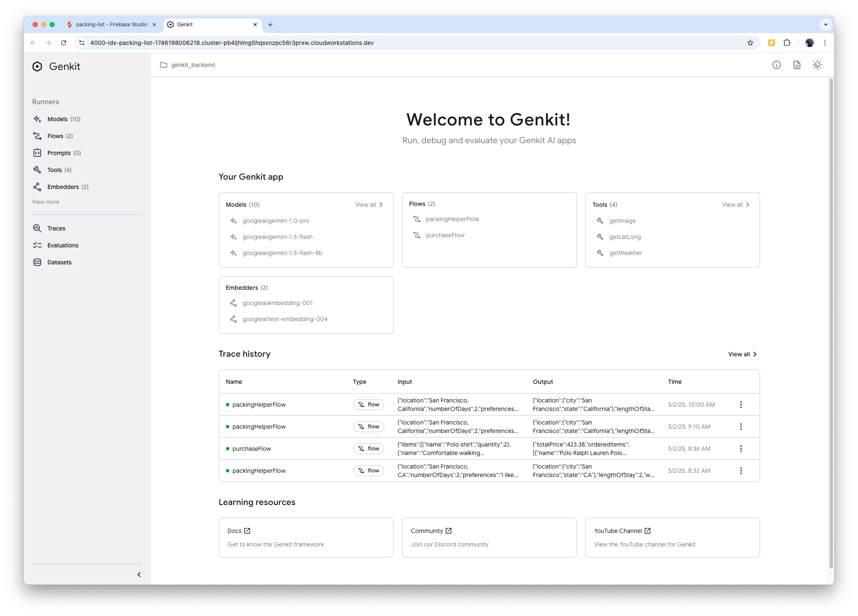
Task: Go back to the previous page
Action: coord(33,43)
